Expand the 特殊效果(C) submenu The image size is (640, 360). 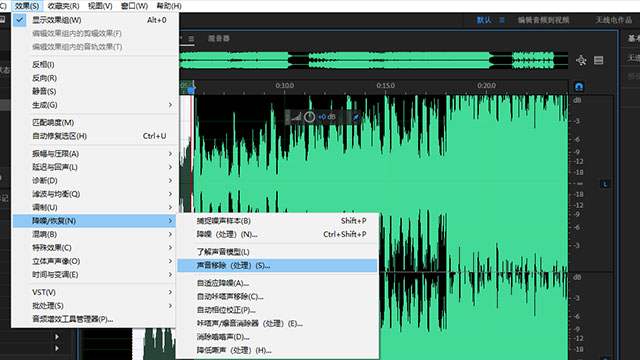95,248
